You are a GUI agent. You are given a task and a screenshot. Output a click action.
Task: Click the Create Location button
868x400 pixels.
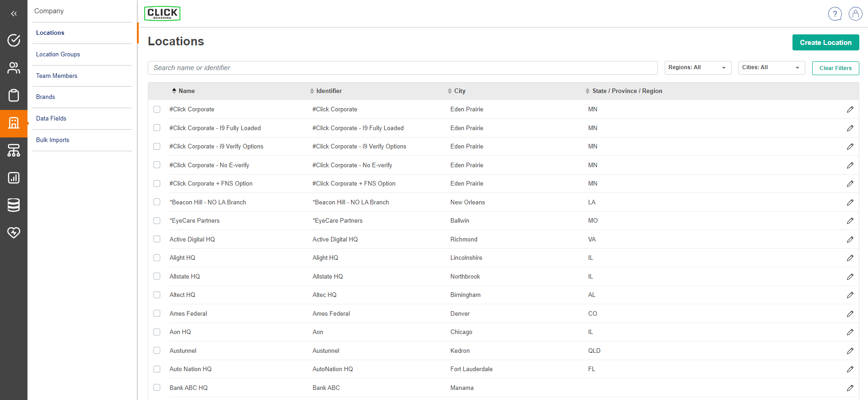click(x=825, y=43)
